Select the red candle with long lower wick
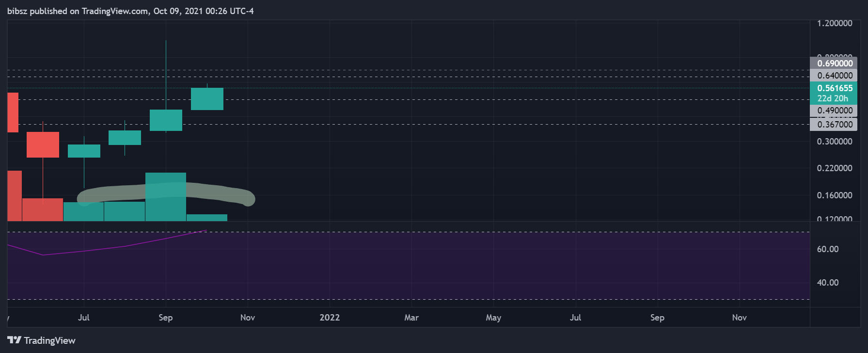Image resolution: width=868 pixels, height=353 pixels. 43,144
